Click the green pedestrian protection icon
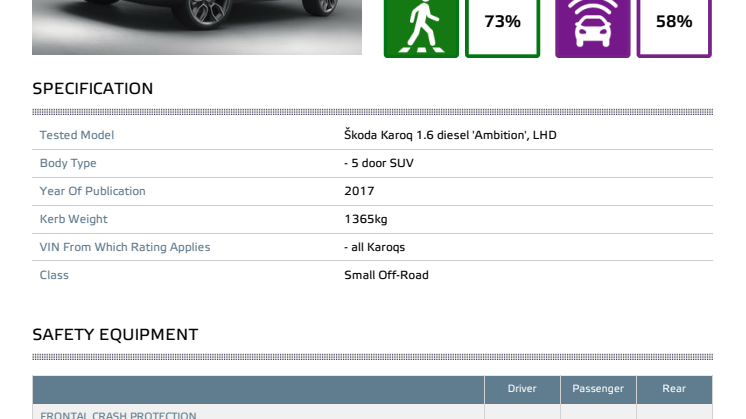This screenshot has width=746, height=419. [x=421, y=28]
